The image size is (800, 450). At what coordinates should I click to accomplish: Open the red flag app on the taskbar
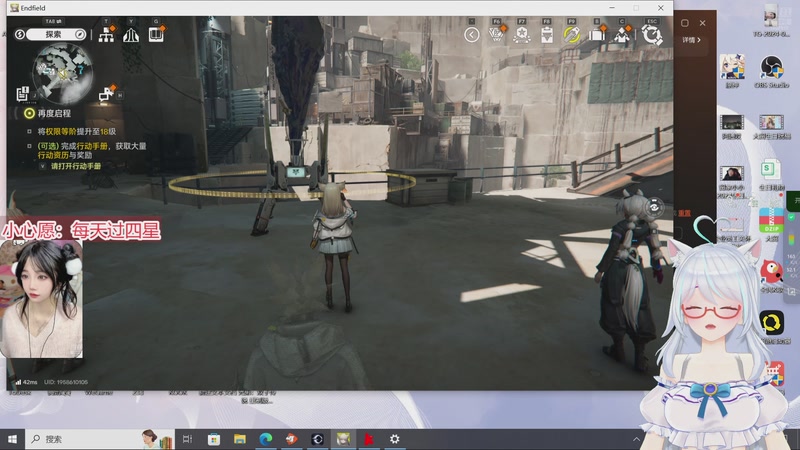click(x=368, y=439)
